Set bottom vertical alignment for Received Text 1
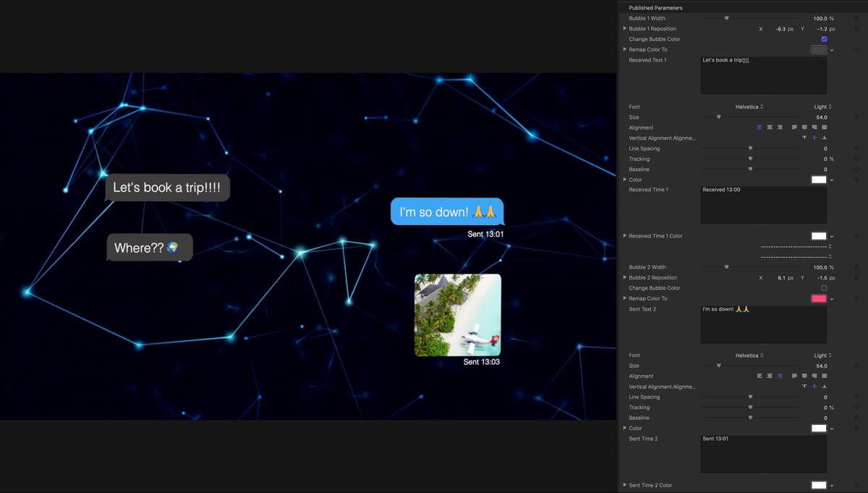This screenshot has height=493, width=868. [x=824, y=138]
